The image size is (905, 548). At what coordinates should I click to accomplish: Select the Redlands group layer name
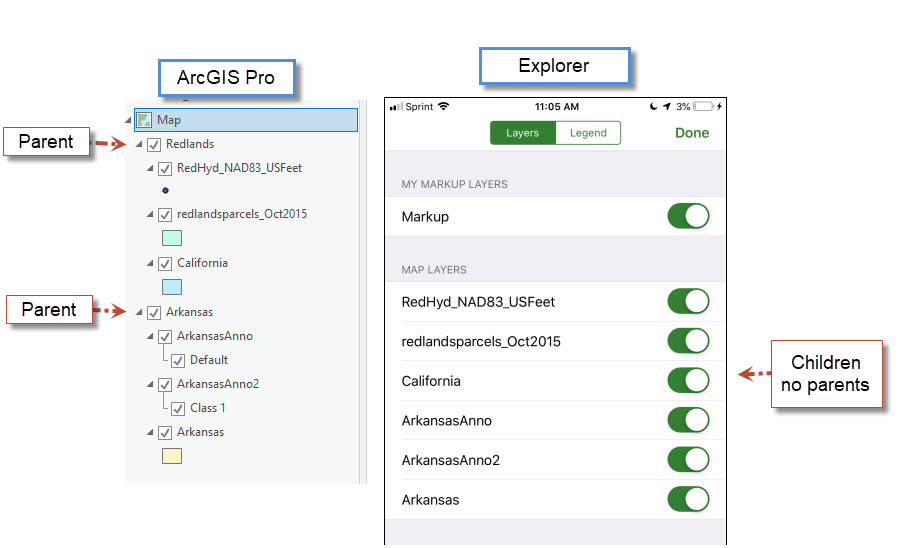click(x=190, y=144)
